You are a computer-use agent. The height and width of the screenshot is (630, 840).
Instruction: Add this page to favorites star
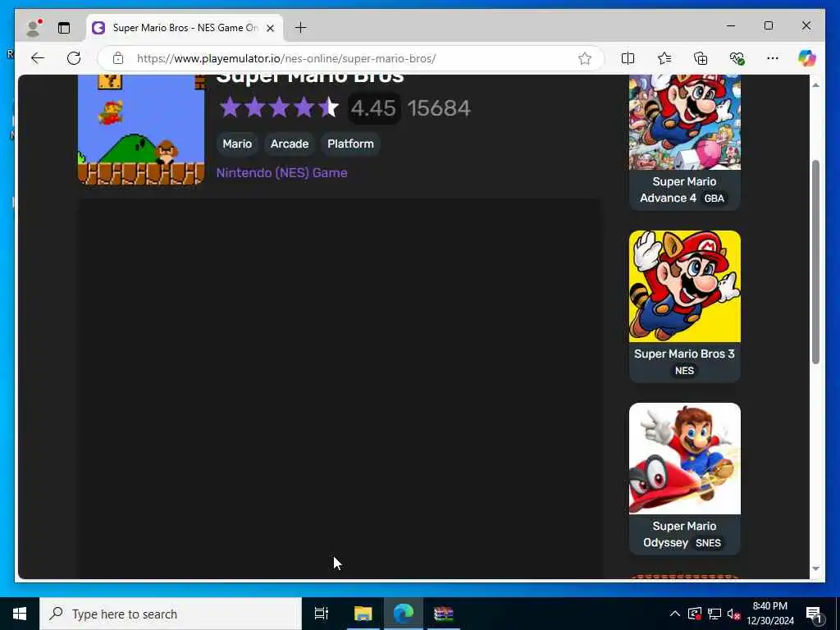(584, 58)
